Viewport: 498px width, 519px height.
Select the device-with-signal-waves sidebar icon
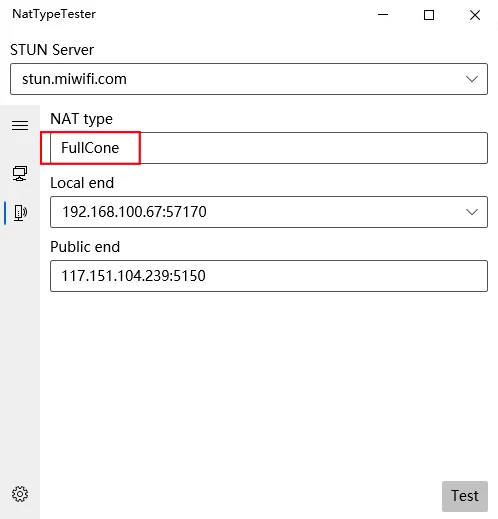pyautogui.click(x=20, y=213)
